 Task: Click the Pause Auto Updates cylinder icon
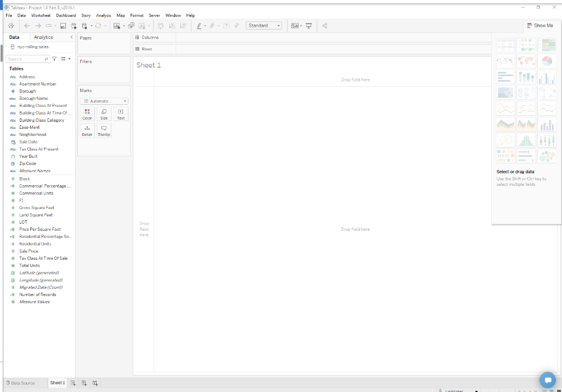[x=85, y=26]
